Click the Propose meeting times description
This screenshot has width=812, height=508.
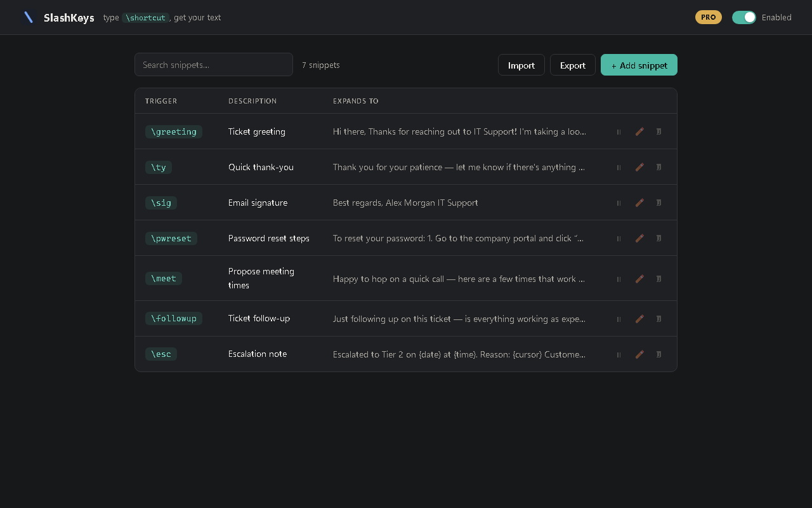[261, 278]
